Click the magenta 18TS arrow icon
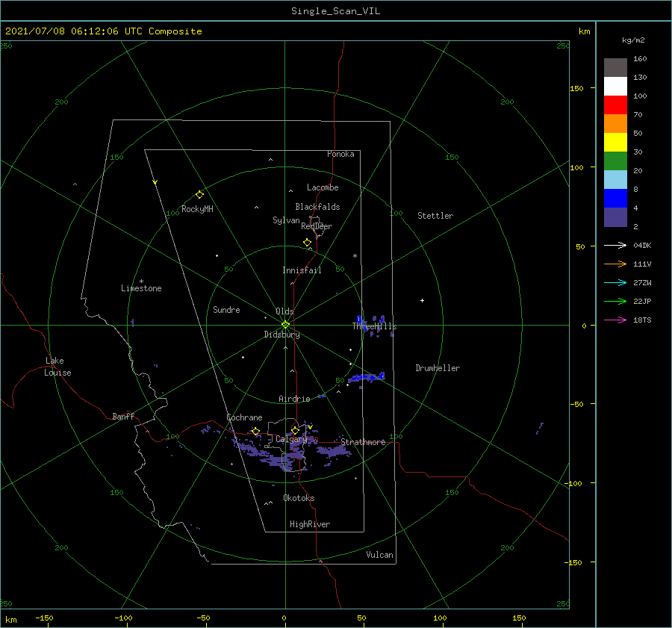Viewport: 672px width, 628px height. pos(615,320)
